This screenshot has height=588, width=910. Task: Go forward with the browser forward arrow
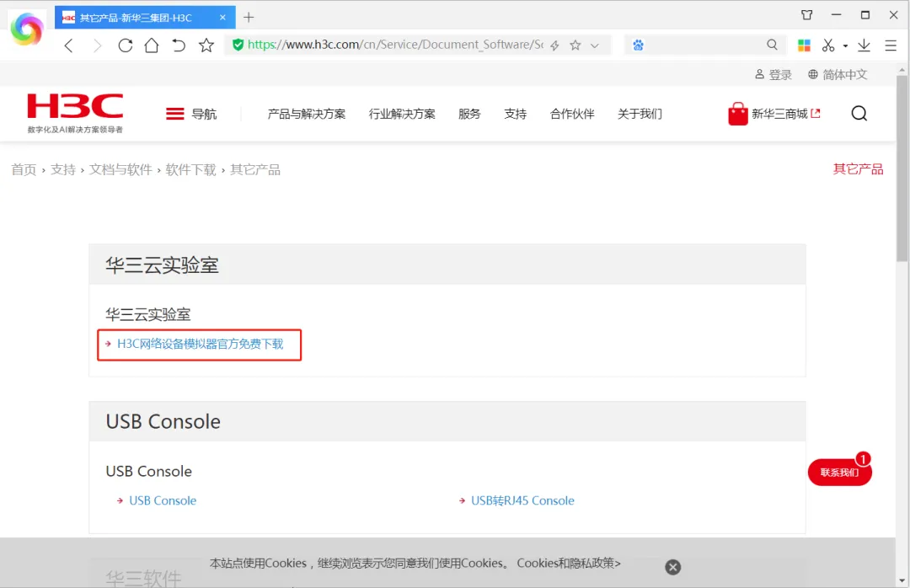tap(97, 45)
